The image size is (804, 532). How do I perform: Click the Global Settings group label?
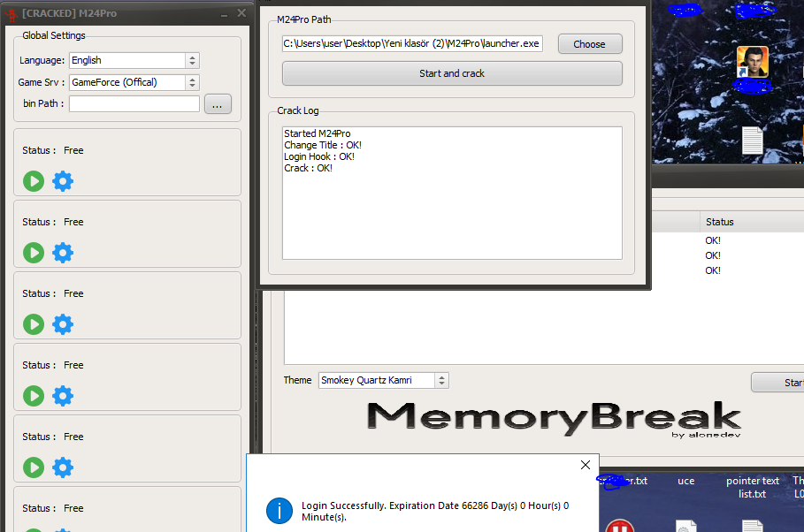point(54,35)
